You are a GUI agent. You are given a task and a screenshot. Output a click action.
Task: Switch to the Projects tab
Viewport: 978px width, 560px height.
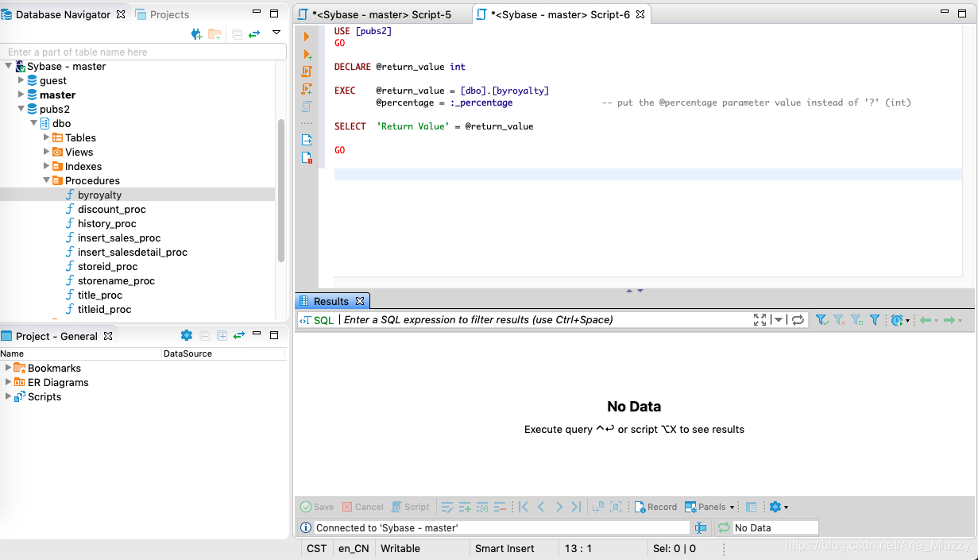coord(163,14)
